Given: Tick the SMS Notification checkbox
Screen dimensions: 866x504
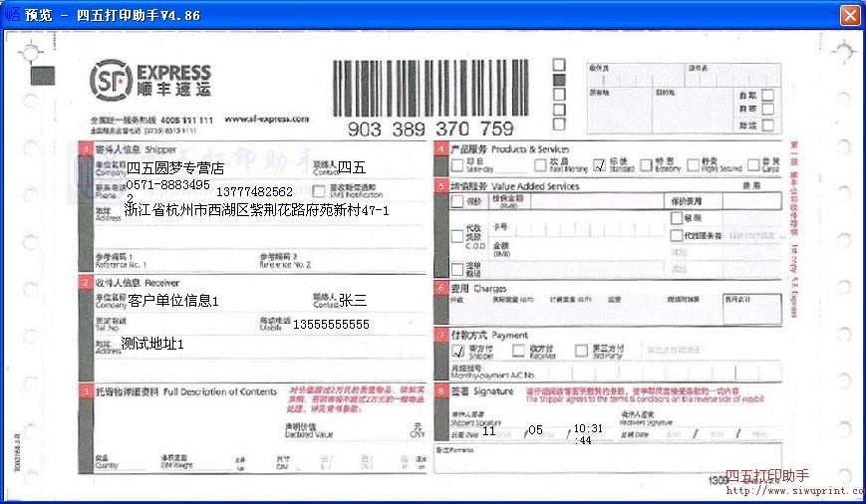Looking at the screenshot, I should [x=319, y=191].
